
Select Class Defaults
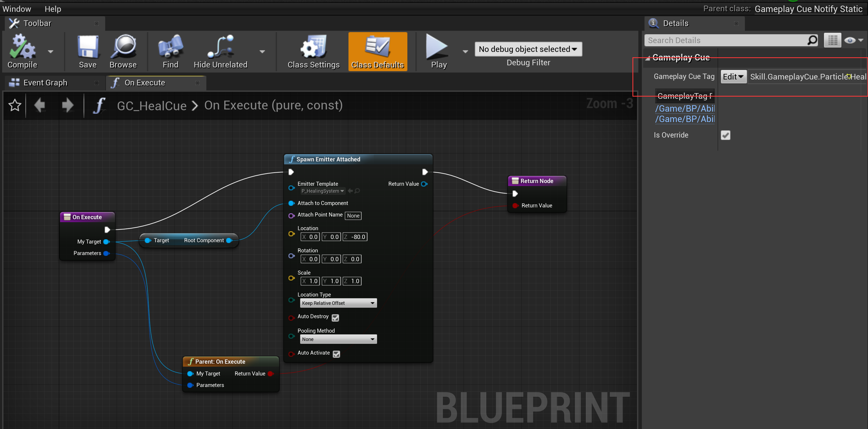[377, 51]
